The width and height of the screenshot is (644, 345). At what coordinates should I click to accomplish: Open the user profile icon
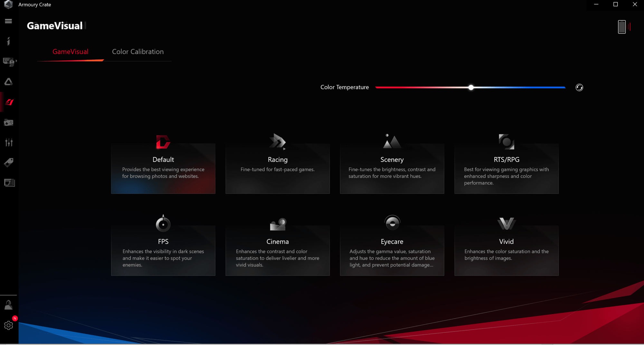[x=8, y=305]
